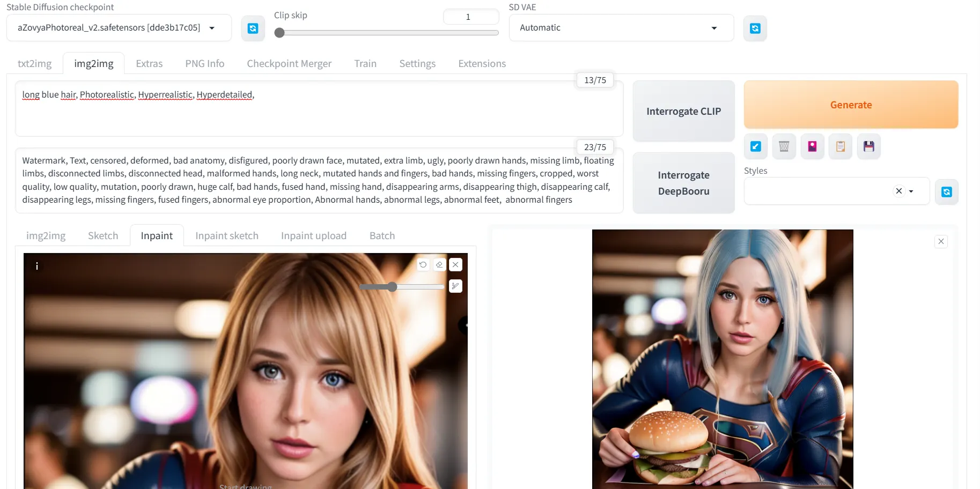Refresh the Styles list
The image size is (980, 489).
point(946,192)
